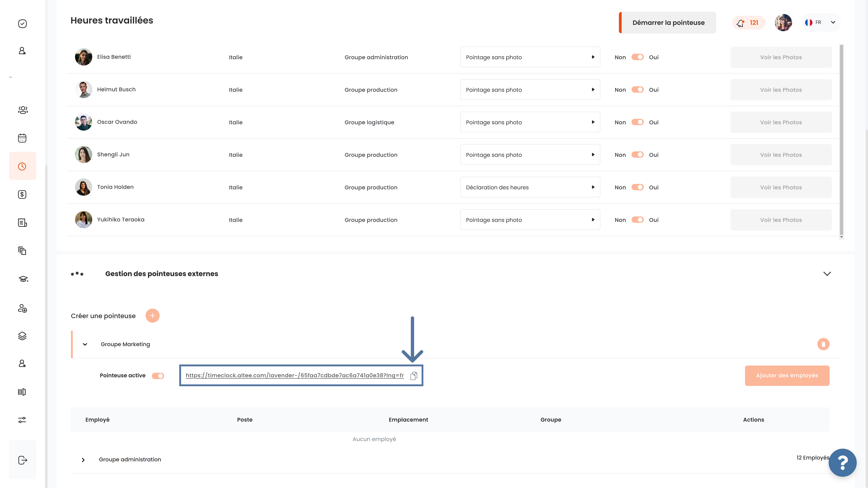Viewport: 868px width, 488px height.
Task: Click Voir les Photos for Shengli Jun
Action: coord(781,155)
